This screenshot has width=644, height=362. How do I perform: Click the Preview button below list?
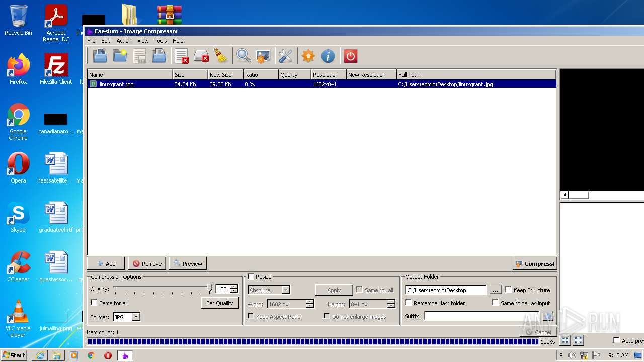[x=188, y=263]
